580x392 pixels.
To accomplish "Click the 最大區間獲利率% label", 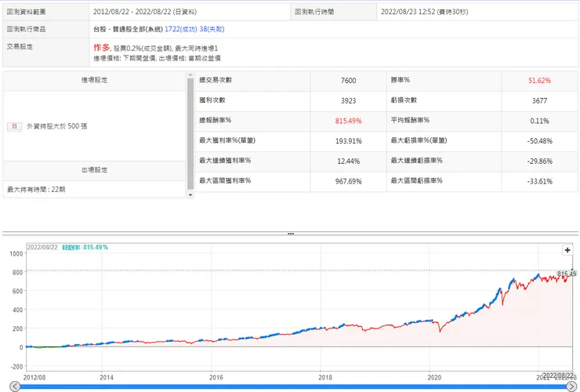I will [225, 180].
